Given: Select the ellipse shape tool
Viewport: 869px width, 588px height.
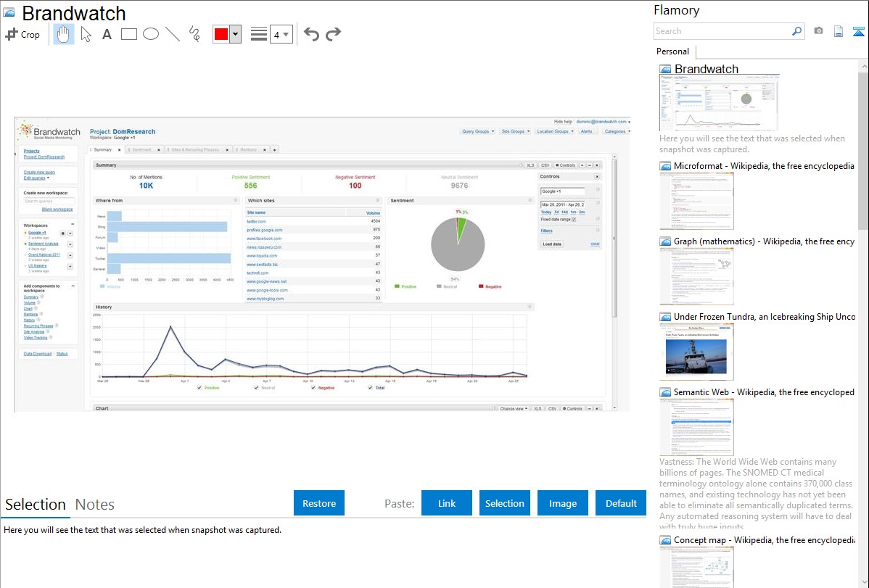Looking at the screenshot, I should click(x=151, y=34).
